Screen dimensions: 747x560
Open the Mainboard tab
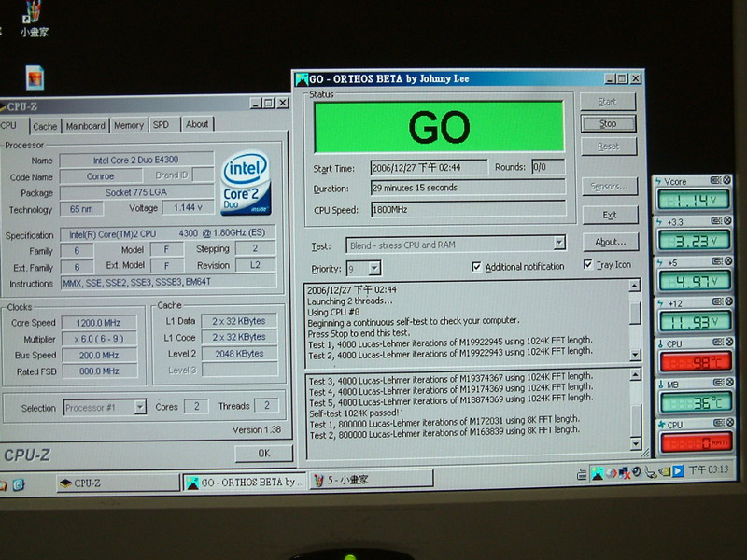point(85,126)
